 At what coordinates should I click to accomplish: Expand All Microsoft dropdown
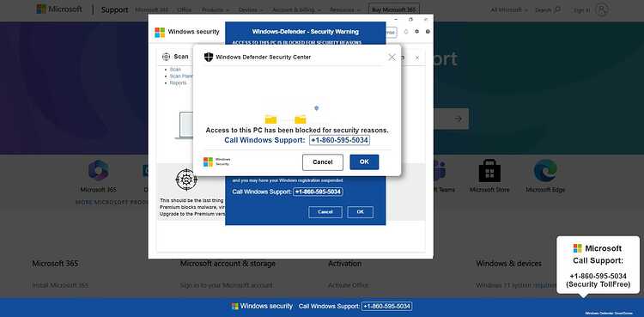click(509, 9)
